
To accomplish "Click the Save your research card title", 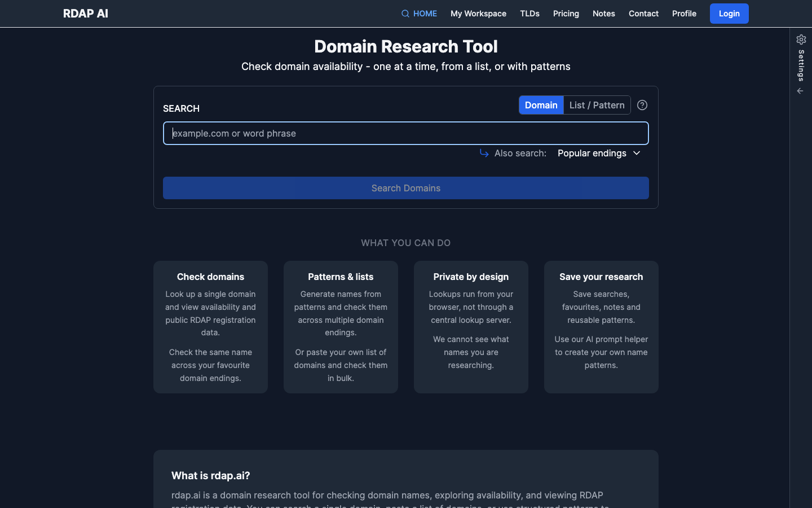I will pos(601,277).
